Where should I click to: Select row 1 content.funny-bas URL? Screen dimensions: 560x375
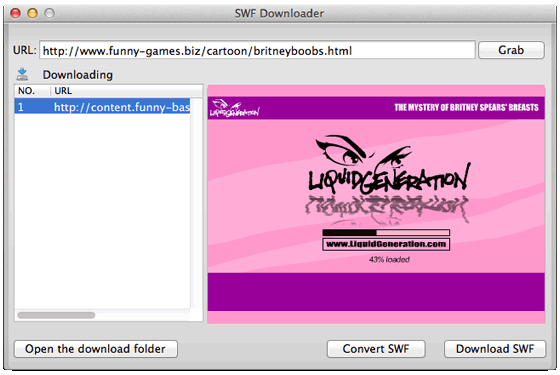pos(102,107)
